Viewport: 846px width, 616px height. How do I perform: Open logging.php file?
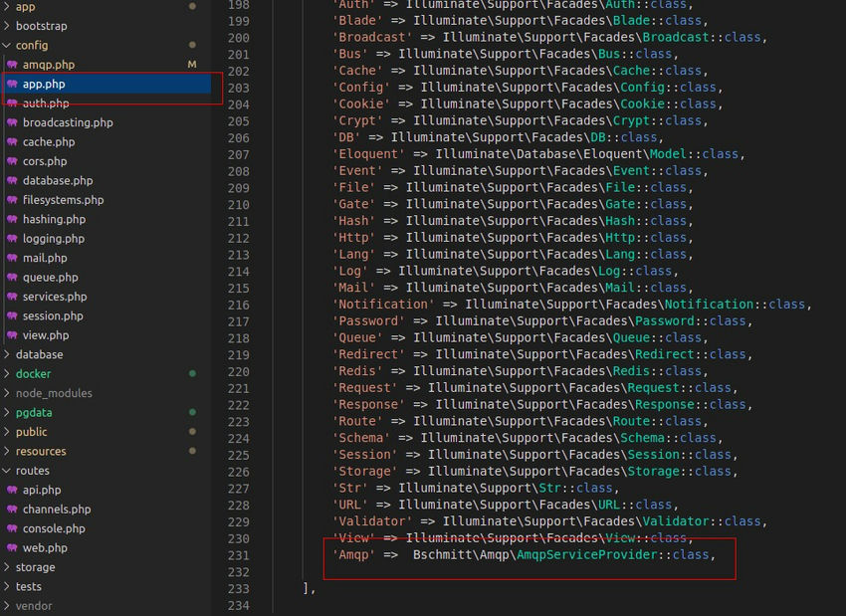54,239
